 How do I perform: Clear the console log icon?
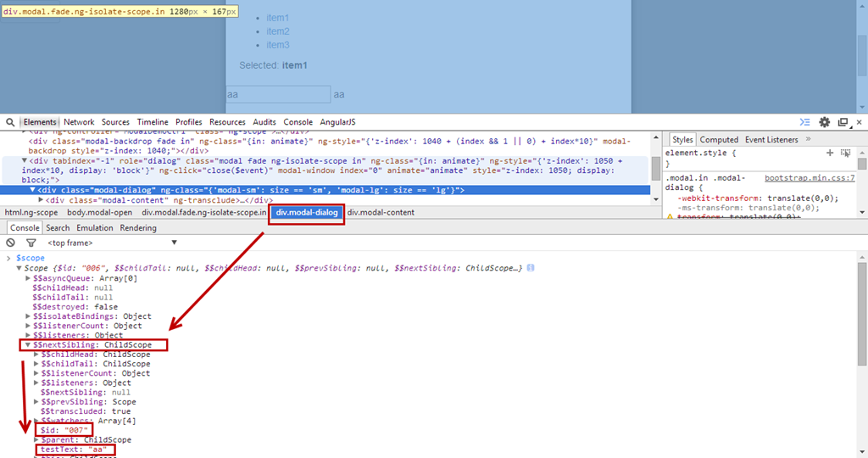10,243
